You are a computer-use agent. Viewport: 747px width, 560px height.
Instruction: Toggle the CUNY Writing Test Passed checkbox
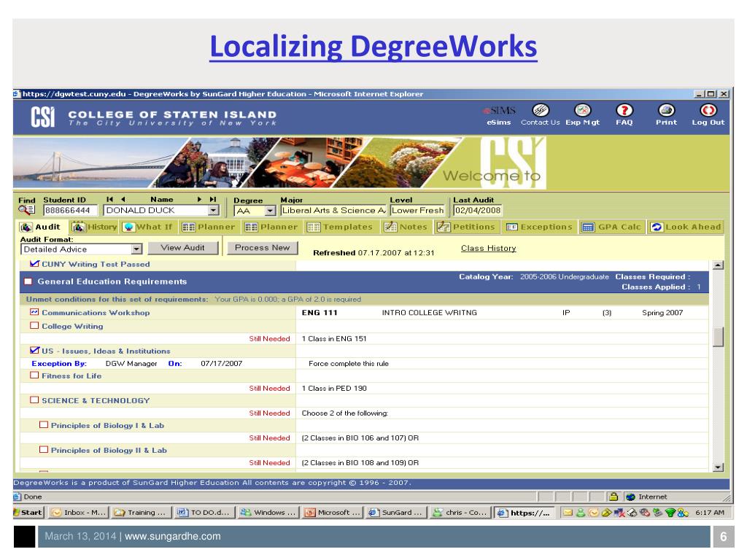point(34,263)
